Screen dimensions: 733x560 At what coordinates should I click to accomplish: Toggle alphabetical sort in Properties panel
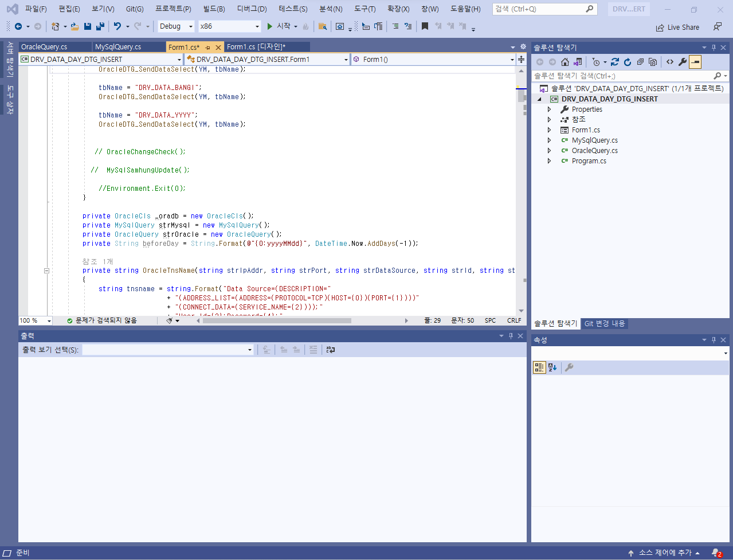pyautogui.click(x=552, y=367)
